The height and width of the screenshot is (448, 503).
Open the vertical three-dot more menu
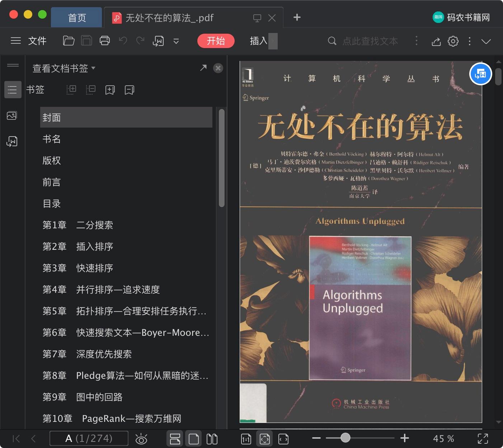click(470, 41)
